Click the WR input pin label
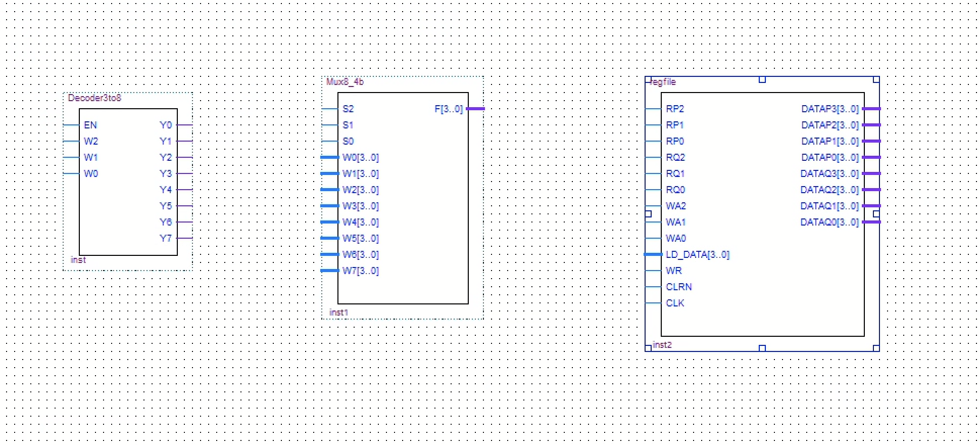Image resolution: width=980 pixels, height=445 pixels. point(674,271)
